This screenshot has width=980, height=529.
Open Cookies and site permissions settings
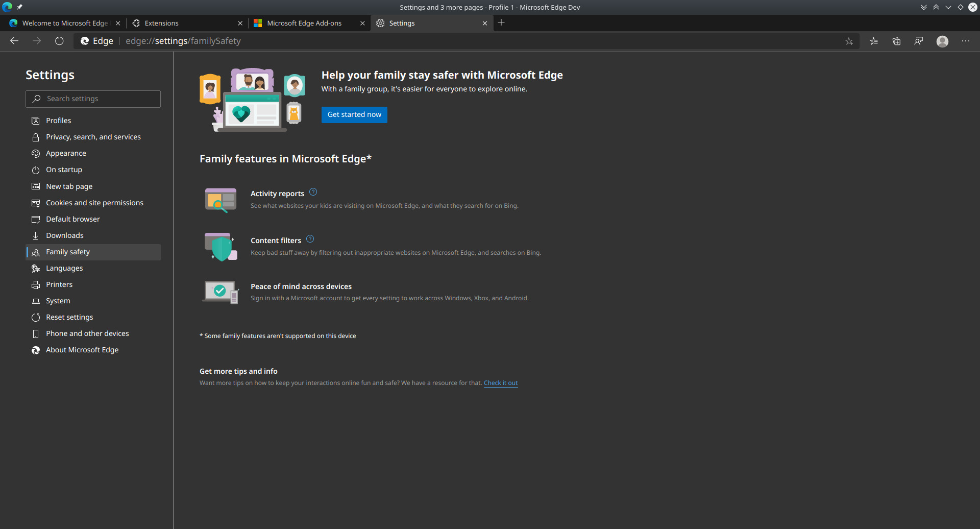pyautogui.click(x=94, y=202)
